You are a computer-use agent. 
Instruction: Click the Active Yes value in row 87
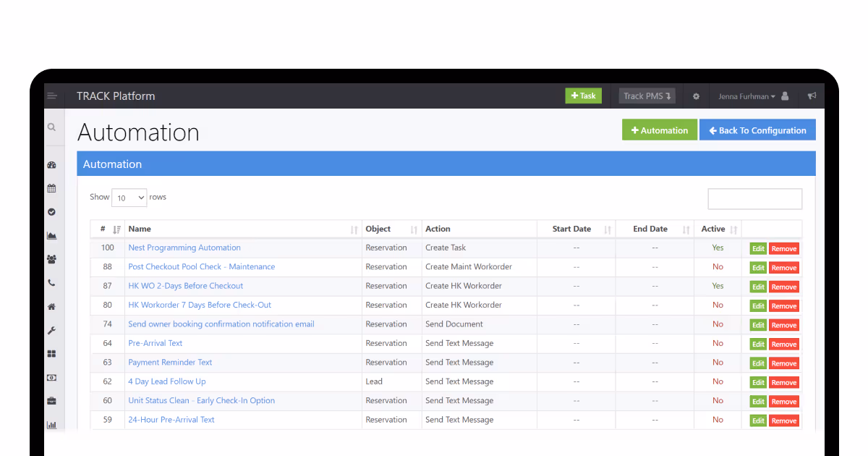point(718,286)
